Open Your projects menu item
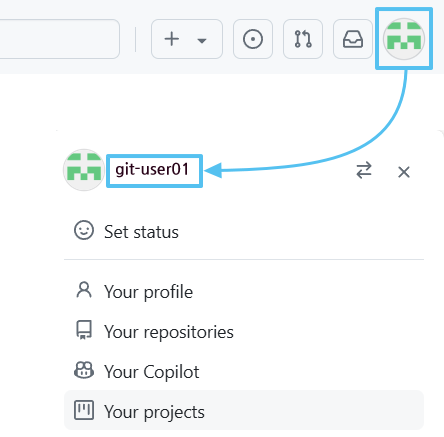This screenshot has height=437, width=444. click(244, 411)
